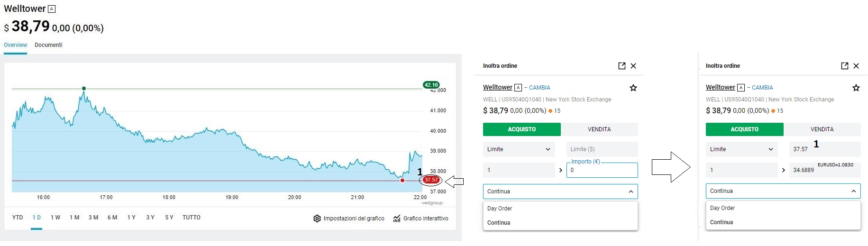Choose Day Order in the form with Importo field
Viewport: 868px width, 246px height.
[500, 209]
